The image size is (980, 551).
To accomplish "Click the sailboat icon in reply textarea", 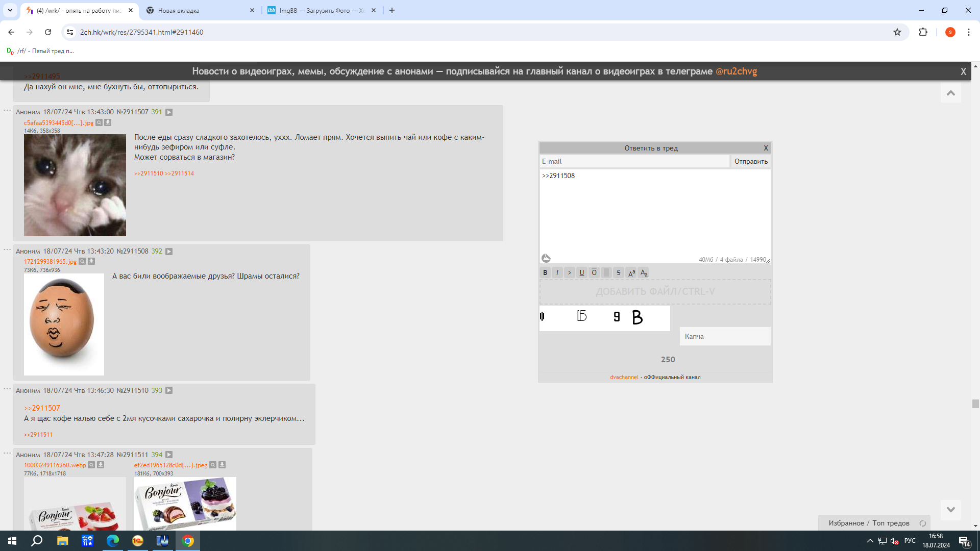I will 546,258.
